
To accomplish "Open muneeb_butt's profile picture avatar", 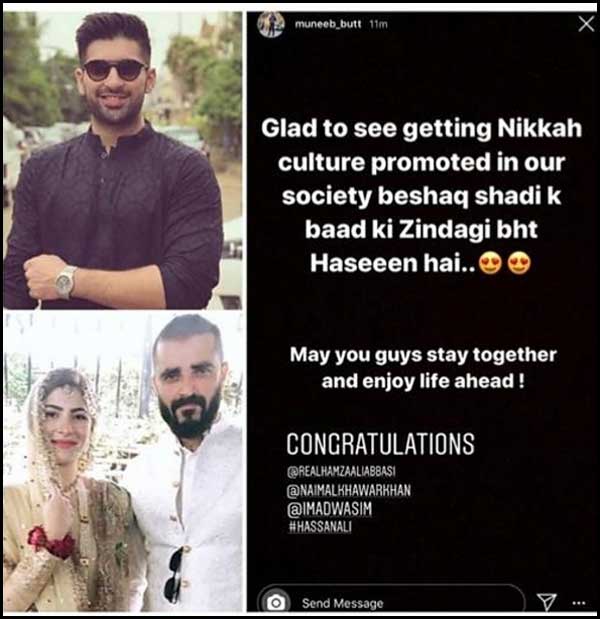I will click(270, 24).
